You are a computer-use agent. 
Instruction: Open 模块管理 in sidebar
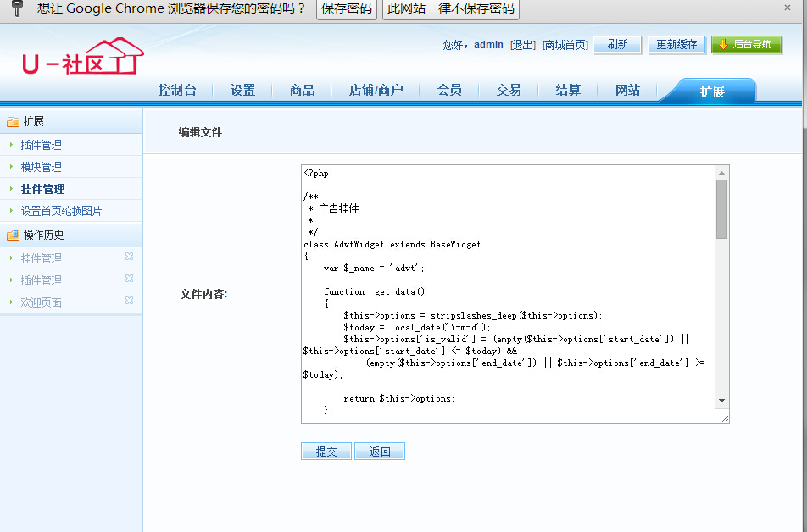point(42,167)
